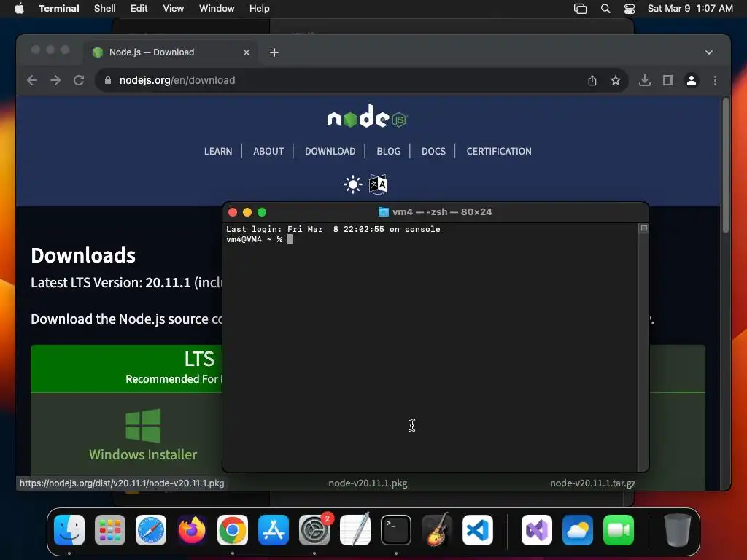The height and width of the screenshot is (560, 747).
Task: Close the Node.js — Download tab
Action: tap(247, 52)
